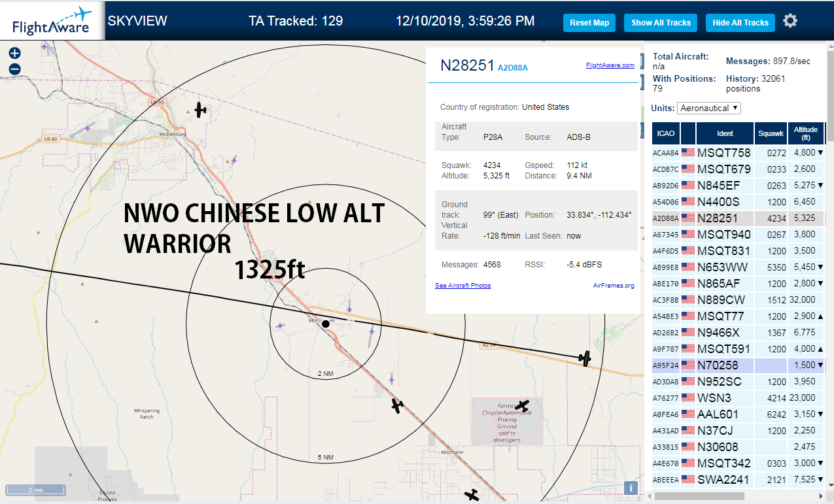Select aircraft row N70258
The width and height of the screenshot is (834, 504).
[738, 365]
